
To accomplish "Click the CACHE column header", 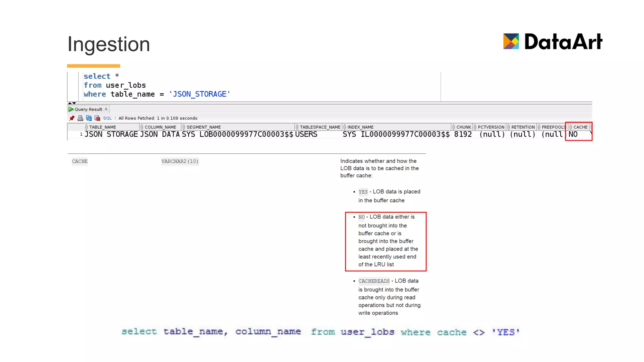I will [580, 127].
